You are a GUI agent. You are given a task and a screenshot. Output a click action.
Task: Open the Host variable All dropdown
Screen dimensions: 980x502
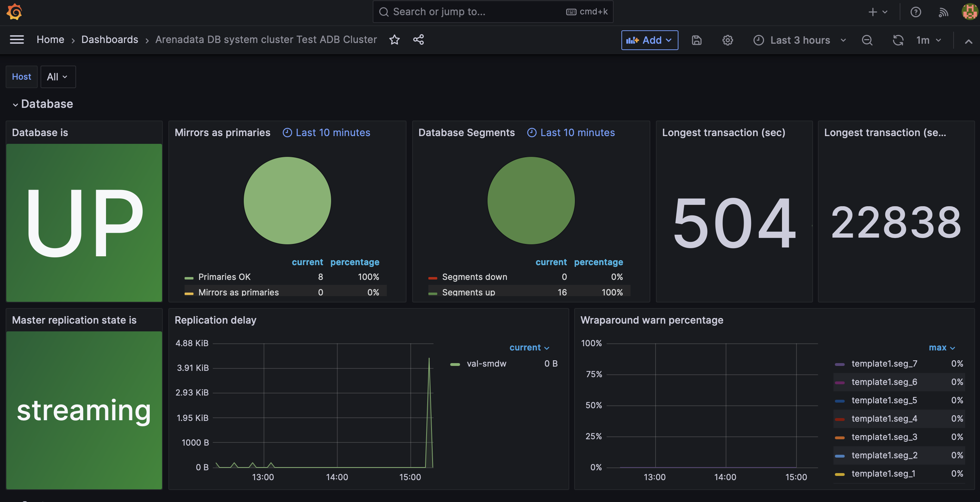pyautogui.click(x=58, y=77)
